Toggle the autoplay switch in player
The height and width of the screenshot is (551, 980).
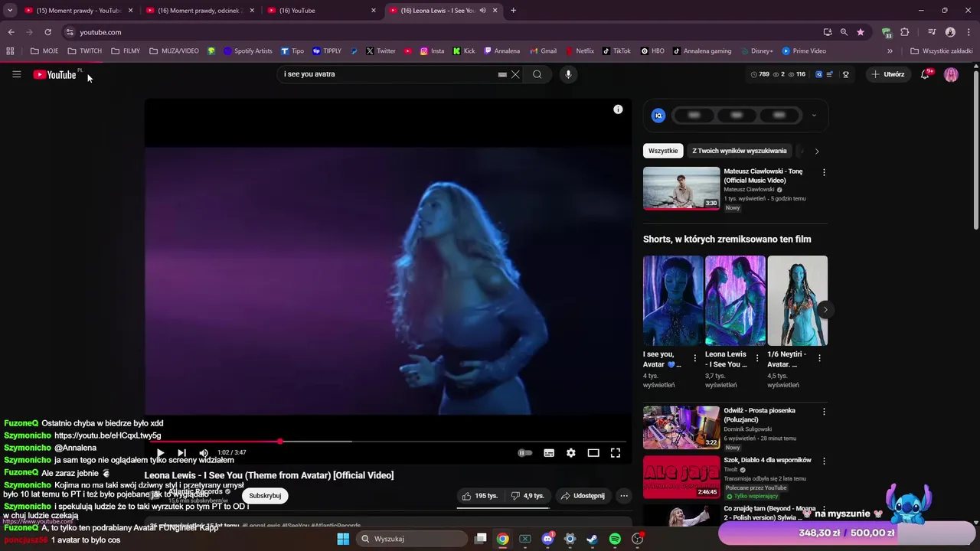point(524,453)
